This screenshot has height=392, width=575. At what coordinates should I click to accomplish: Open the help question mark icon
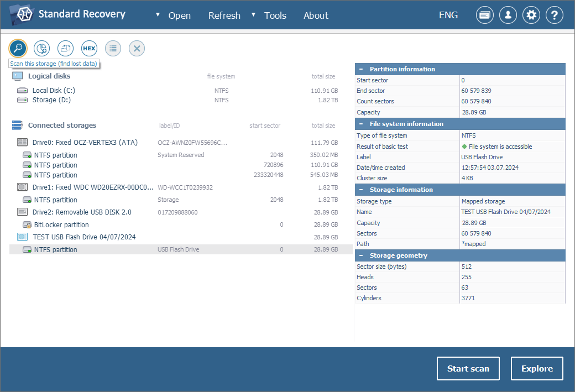[555, 15]
